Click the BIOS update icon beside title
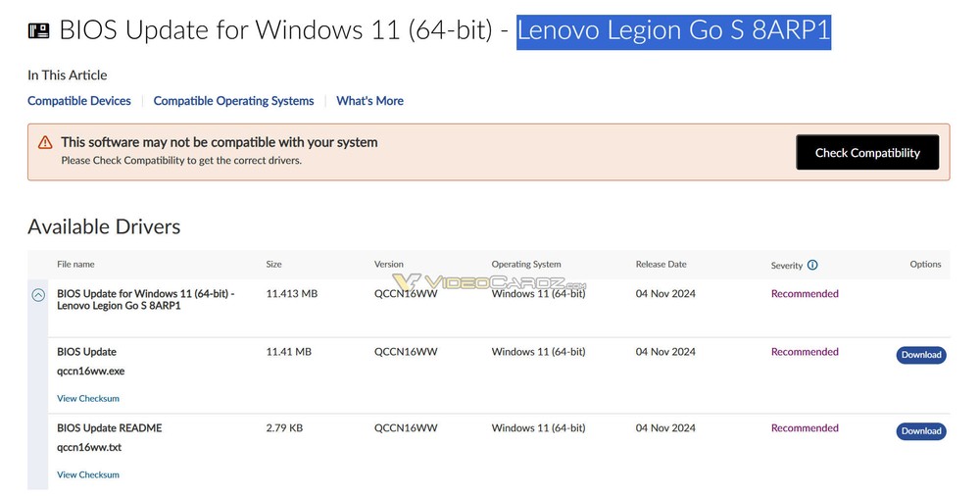Viewport: 980px width, 497px height. tap(39, 30)
